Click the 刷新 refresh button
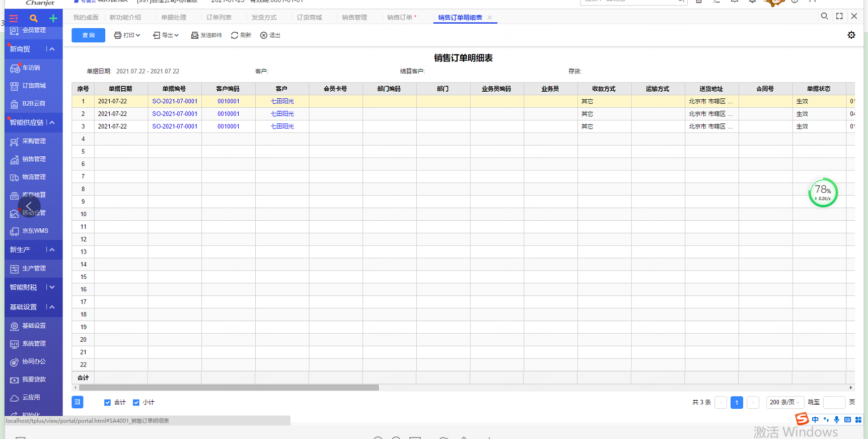This screenshot has height=439, width=868. click(241, 35)
